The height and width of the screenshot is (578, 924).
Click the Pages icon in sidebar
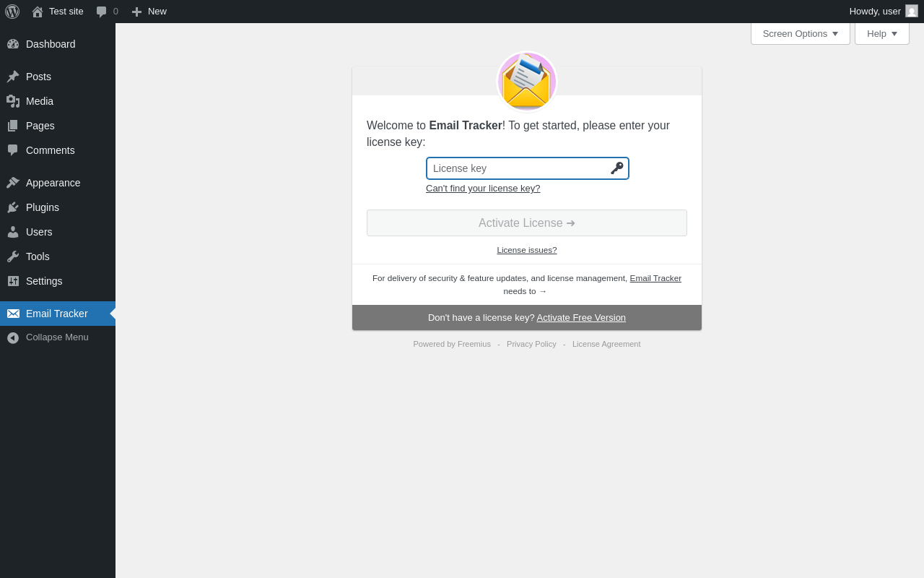pos(13,126)
